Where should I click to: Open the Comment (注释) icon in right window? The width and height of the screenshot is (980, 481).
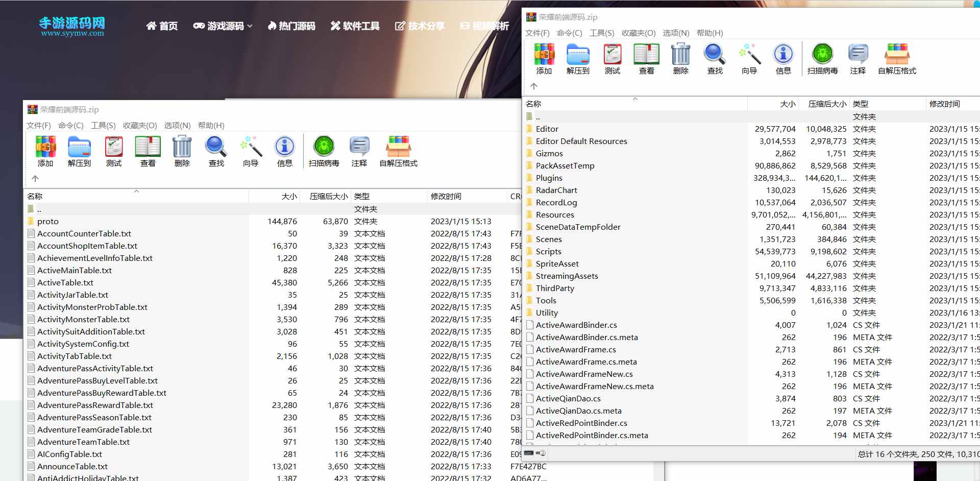(857, 59)
